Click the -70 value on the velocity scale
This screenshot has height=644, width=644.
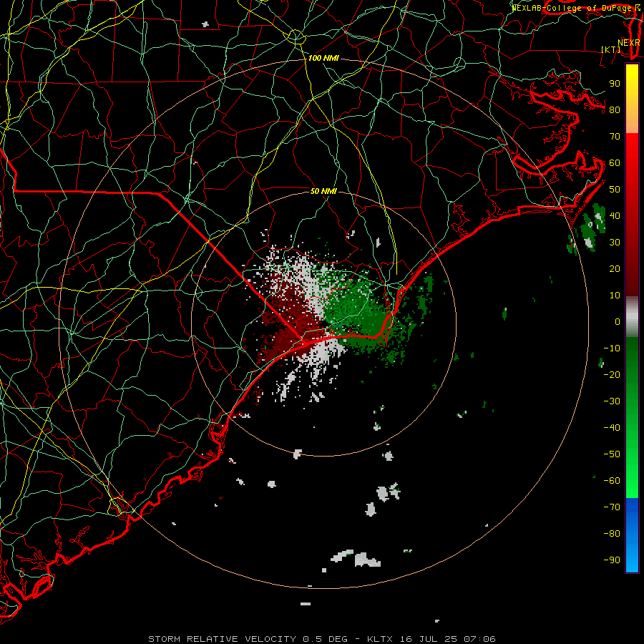[x=612, y=507]
